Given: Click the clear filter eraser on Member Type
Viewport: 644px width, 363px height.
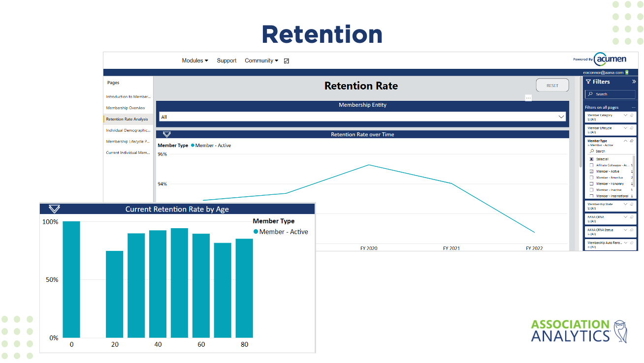Looking at the screenshot, I should (631, 141).
